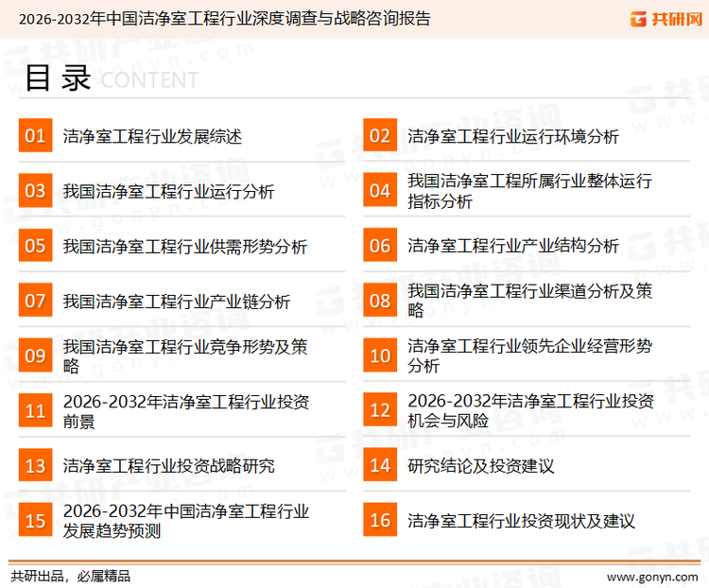The image size is (709, 588).
Task: Open chapter 洁净室工程行业发展综述
Action: pyautogui.click(x=152, y=136)
